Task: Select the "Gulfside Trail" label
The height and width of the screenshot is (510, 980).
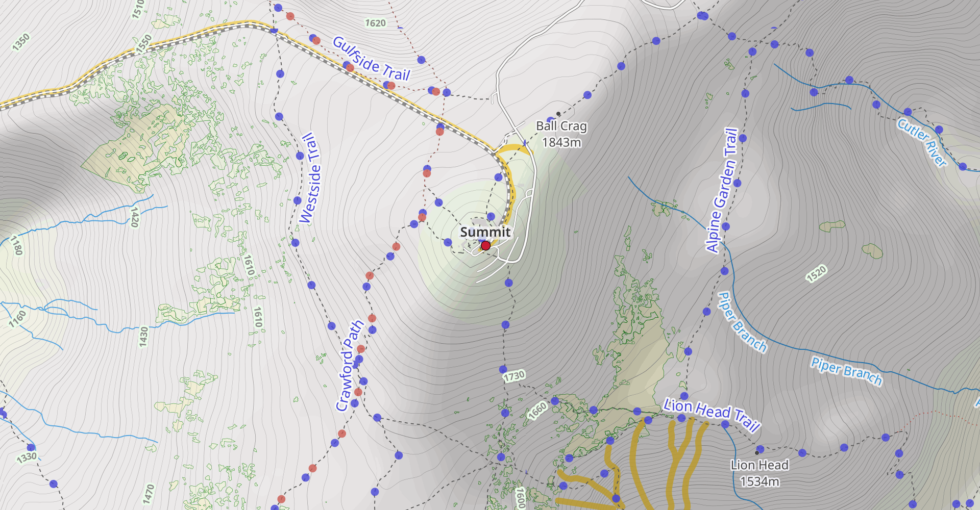Action: coord(372,59)
